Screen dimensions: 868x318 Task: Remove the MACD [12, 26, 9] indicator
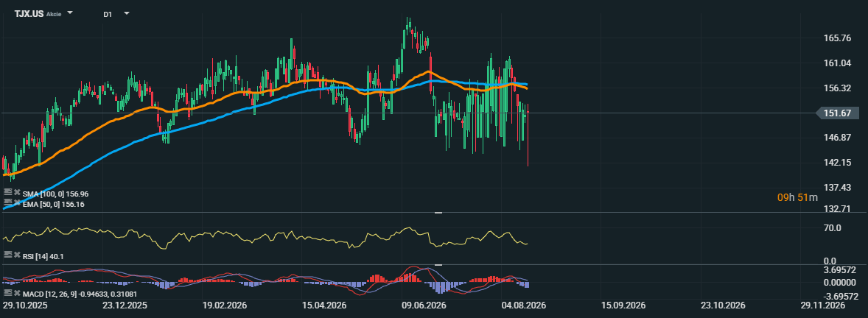tap(17, 293)
